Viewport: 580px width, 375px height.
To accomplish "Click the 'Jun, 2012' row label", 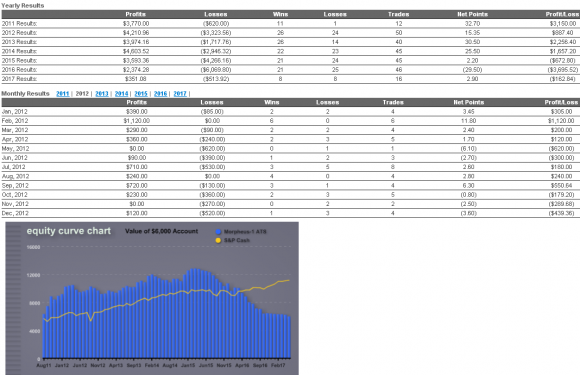I will (14, 158).
